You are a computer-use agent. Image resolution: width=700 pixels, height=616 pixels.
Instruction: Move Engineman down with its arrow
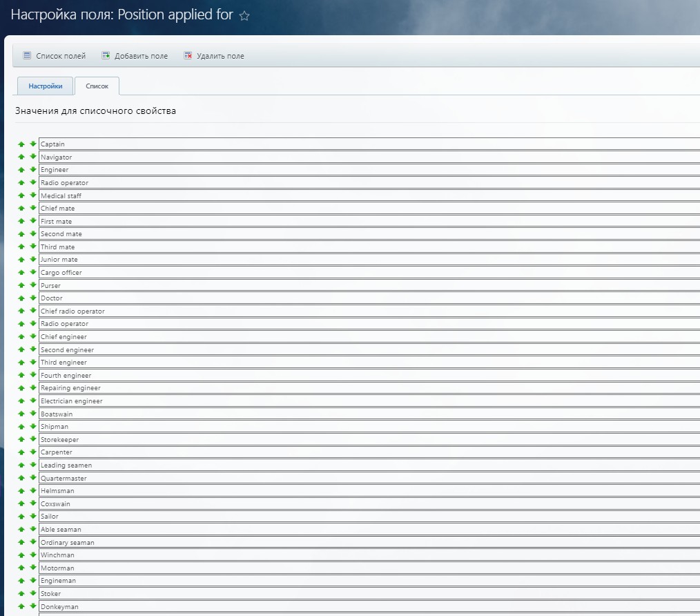tap(33, 581)
